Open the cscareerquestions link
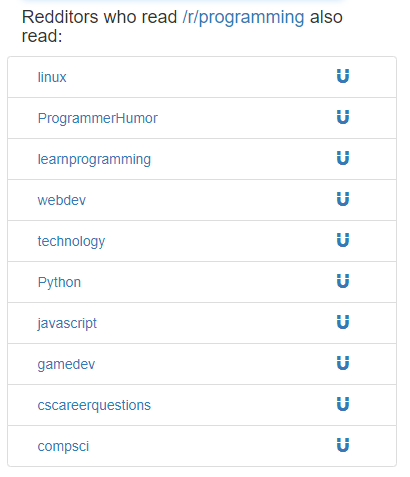Screen dimensions: 410x477 [94, 405]
